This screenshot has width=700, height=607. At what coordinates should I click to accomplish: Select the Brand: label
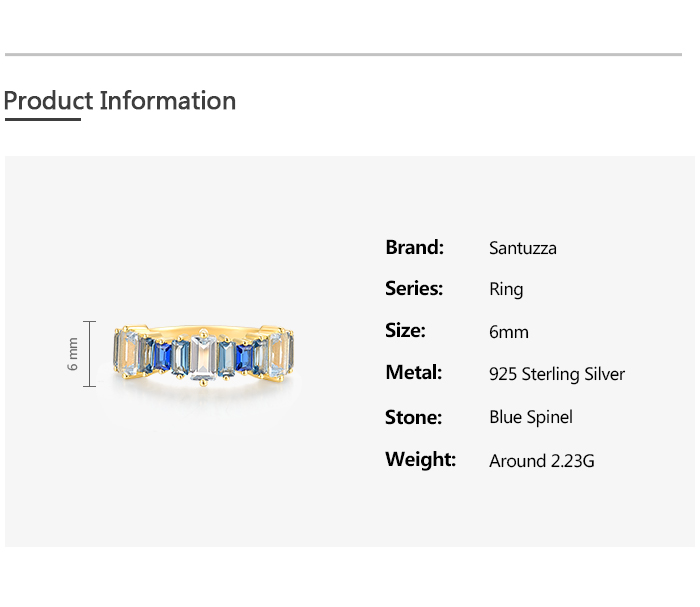414,247
